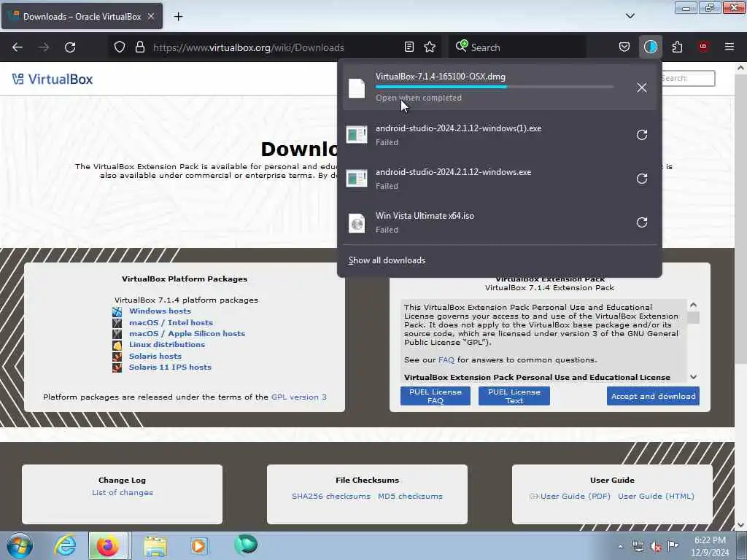Open macOS / Apple Silicon hosts link
The width and height of the screenshot is (747, 560).
(187, 333)
